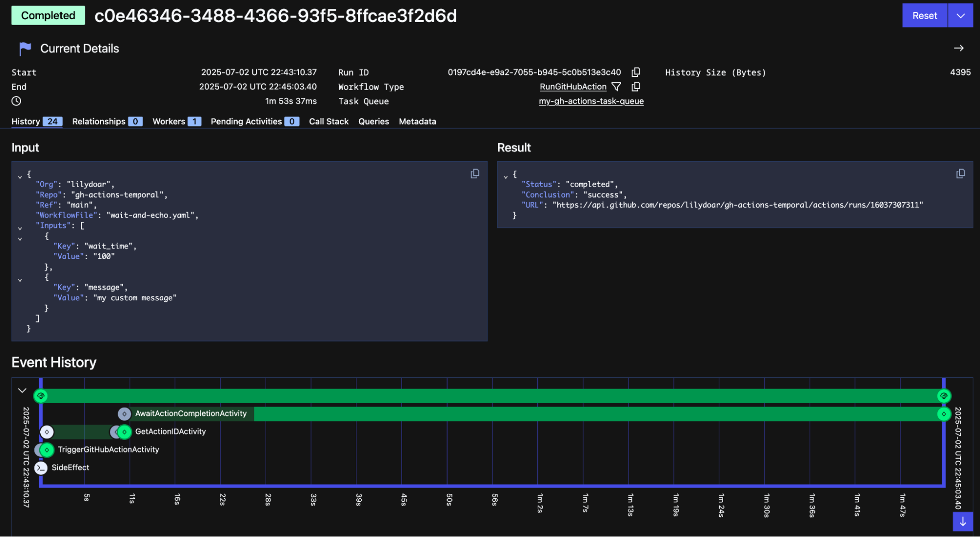Click the top workflow green duration bar
The height and width of the screenshot is (537, 980).
coord(492,396)
